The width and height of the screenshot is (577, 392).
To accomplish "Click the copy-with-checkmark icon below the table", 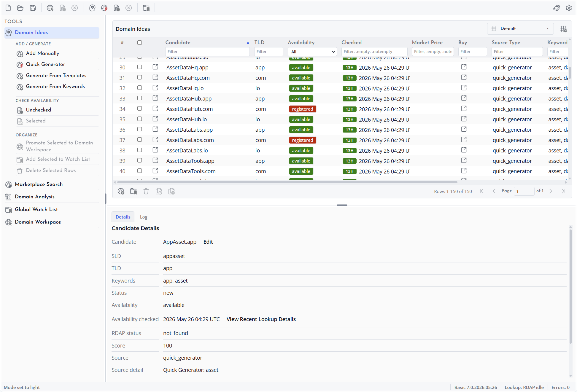I will [159, 191].
